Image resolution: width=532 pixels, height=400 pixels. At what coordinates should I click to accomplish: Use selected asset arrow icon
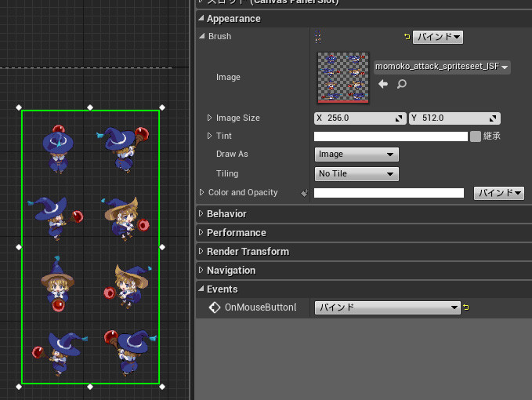pos(383,84)
